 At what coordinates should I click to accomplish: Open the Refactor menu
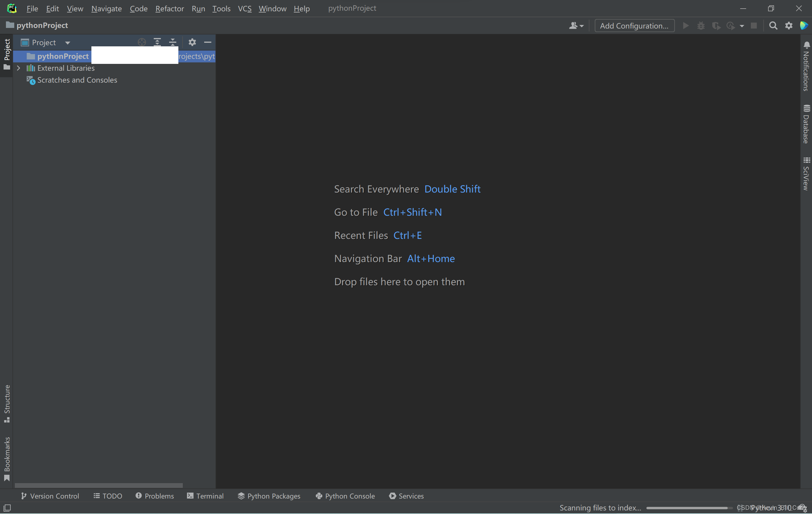point(169,8)
